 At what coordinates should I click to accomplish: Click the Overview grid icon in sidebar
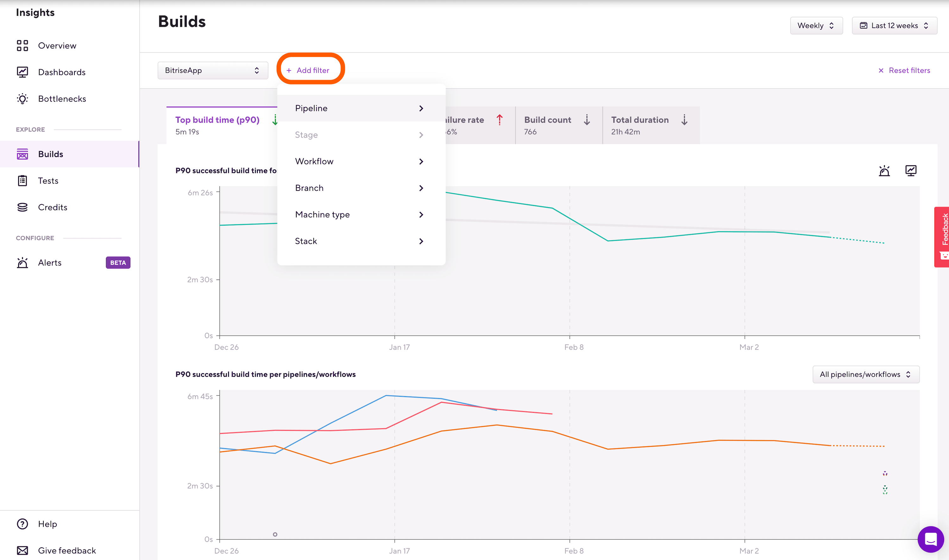(22, 46)
